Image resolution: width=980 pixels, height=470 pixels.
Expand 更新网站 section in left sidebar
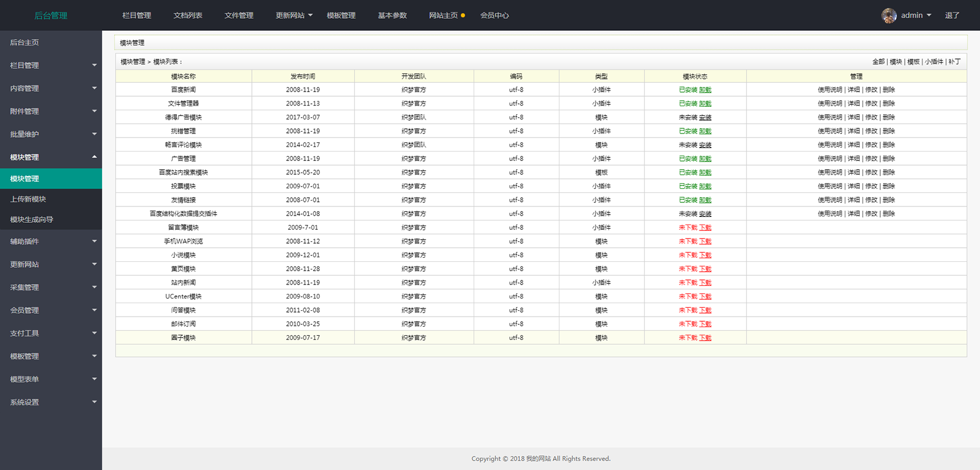[x=51, y=264]
